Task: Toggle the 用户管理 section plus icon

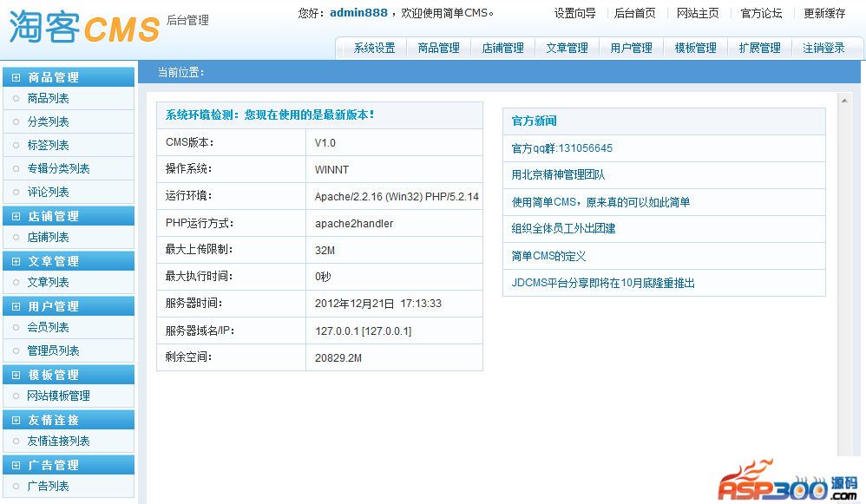Action: point(16,307)
